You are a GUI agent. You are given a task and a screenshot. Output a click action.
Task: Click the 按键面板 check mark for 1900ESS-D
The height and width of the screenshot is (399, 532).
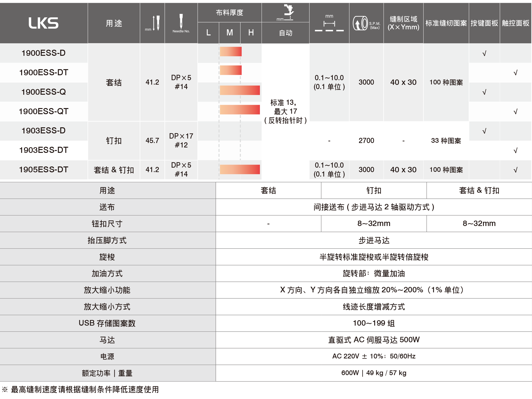click(x=484, y=53)
